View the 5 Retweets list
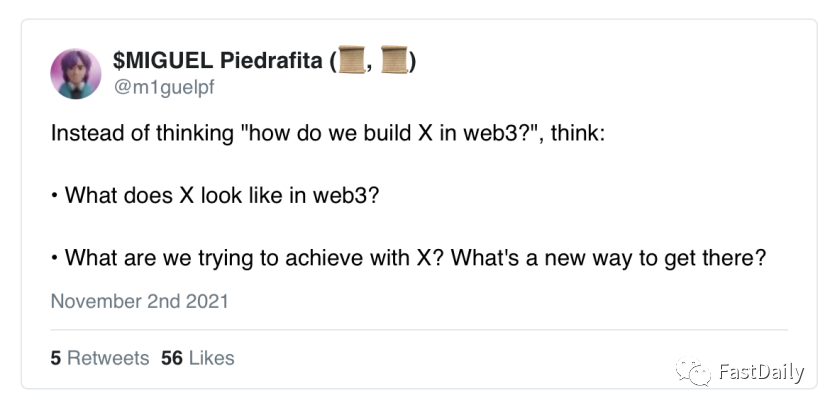Viewport: 830px width, 410px height. (x=100, y=357)
